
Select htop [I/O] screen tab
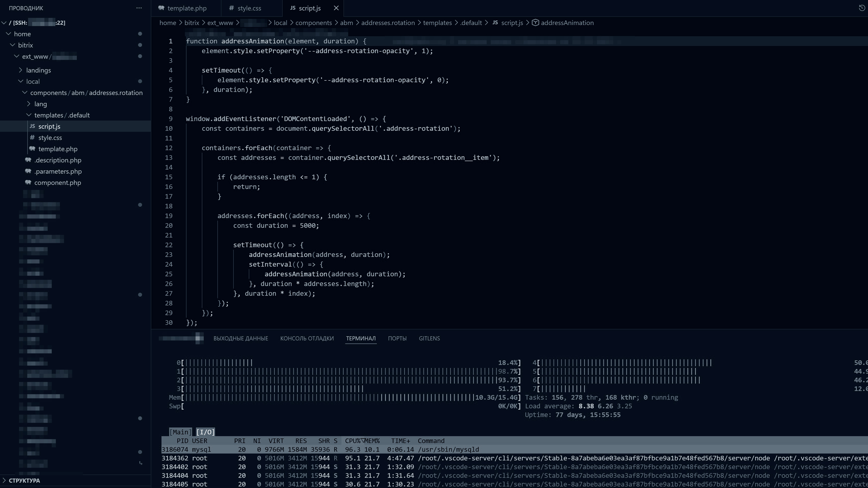click(206, 432)
